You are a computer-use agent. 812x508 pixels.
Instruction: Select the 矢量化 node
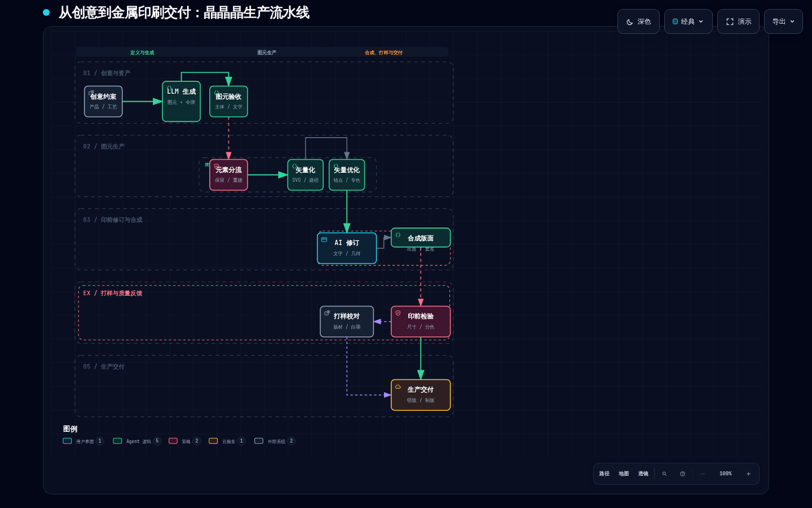(305, 175)
